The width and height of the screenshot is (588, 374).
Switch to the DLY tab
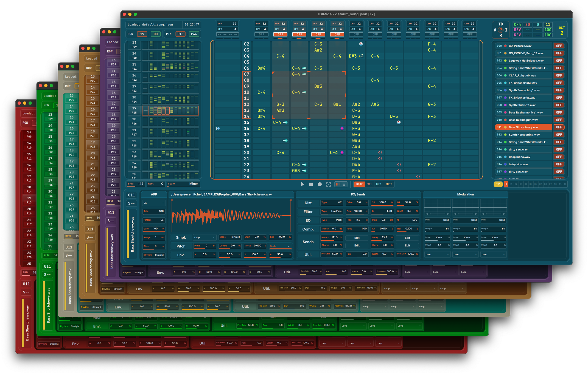point(379,184)
